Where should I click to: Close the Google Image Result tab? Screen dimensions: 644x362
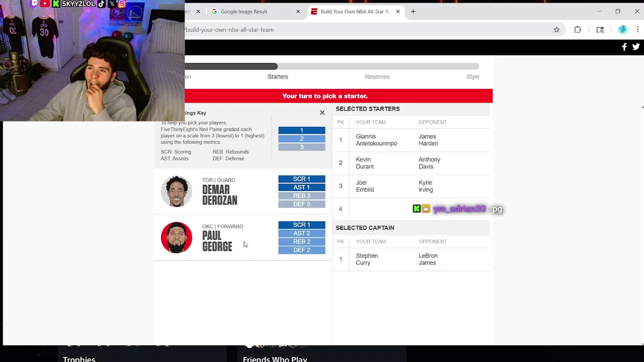298,12
